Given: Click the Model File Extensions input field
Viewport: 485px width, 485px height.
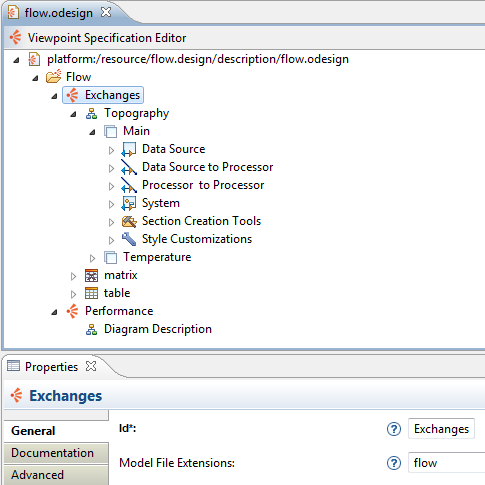Looking at the screenshot, I should (x=447, y=463).
